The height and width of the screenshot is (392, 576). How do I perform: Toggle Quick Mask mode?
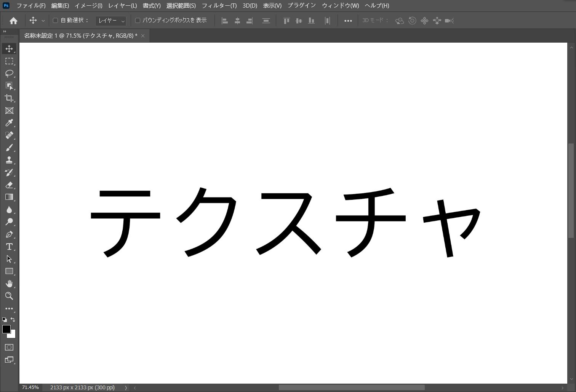(9, 347)
